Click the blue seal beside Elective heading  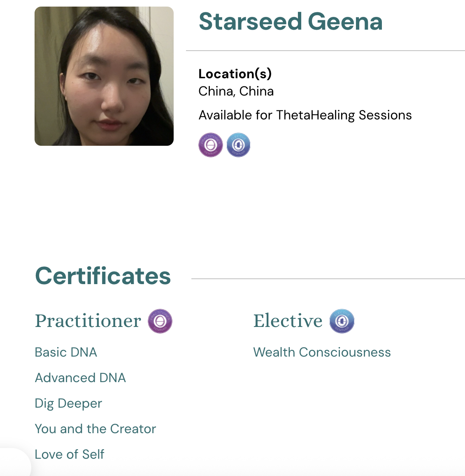pyautogui.click(x=342, y=321)
